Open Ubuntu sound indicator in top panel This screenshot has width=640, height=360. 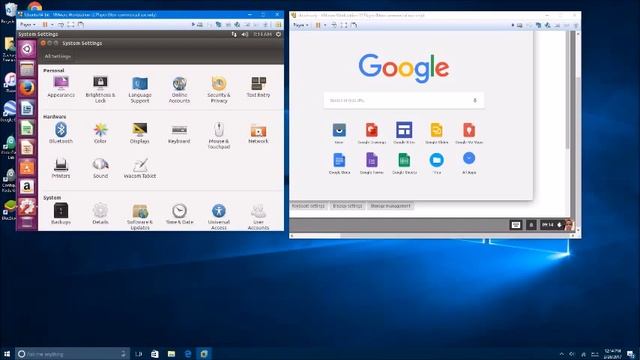coord(245,34)
